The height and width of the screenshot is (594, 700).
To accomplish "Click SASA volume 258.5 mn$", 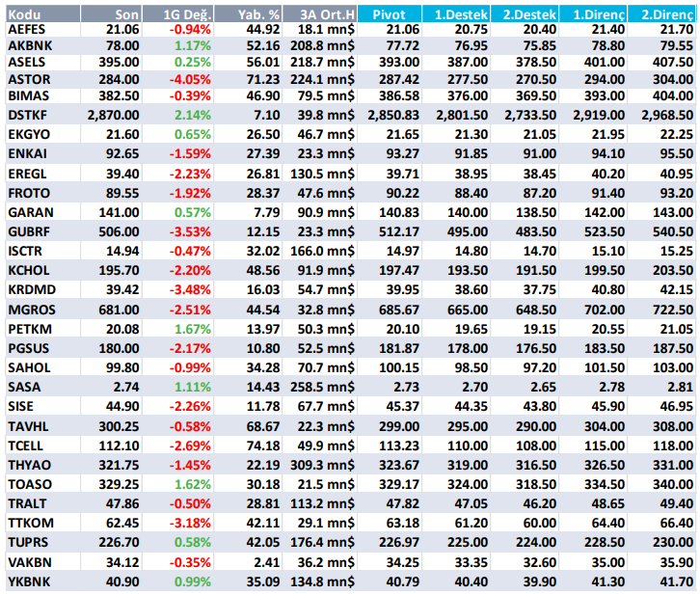I will pos(322,388).
